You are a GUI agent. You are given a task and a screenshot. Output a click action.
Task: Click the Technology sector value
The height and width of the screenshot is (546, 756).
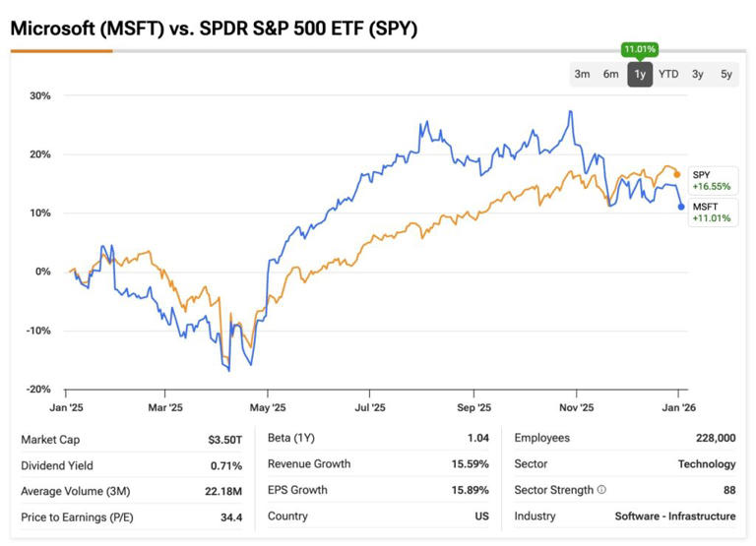click(x=706, y=464)
